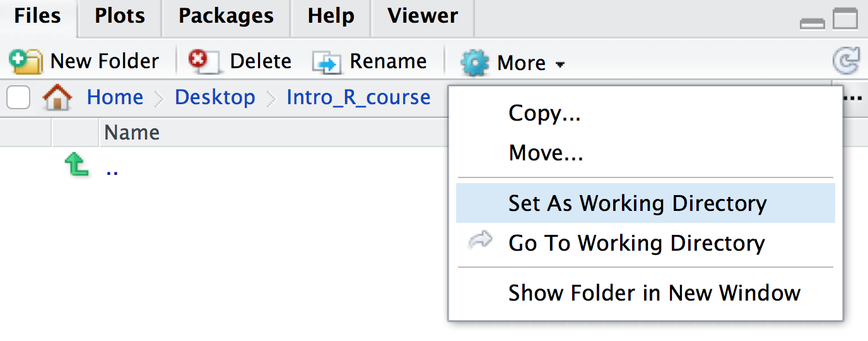Collapse the More dropdown arrow
Screen dimensions: 868x341
(560, 64)
